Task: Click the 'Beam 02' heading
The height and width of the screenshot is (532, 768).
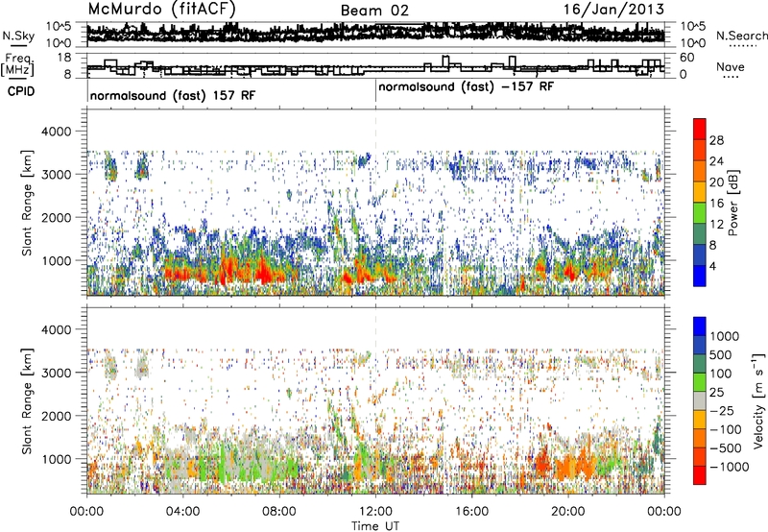Action: point(374,11)
